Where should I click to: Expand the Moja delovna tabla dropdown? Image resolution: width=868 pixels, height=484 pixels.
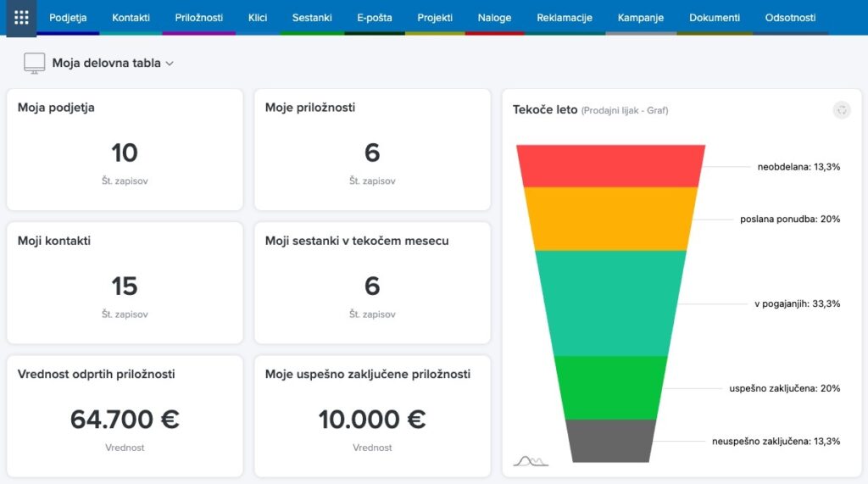coord(170,64)
